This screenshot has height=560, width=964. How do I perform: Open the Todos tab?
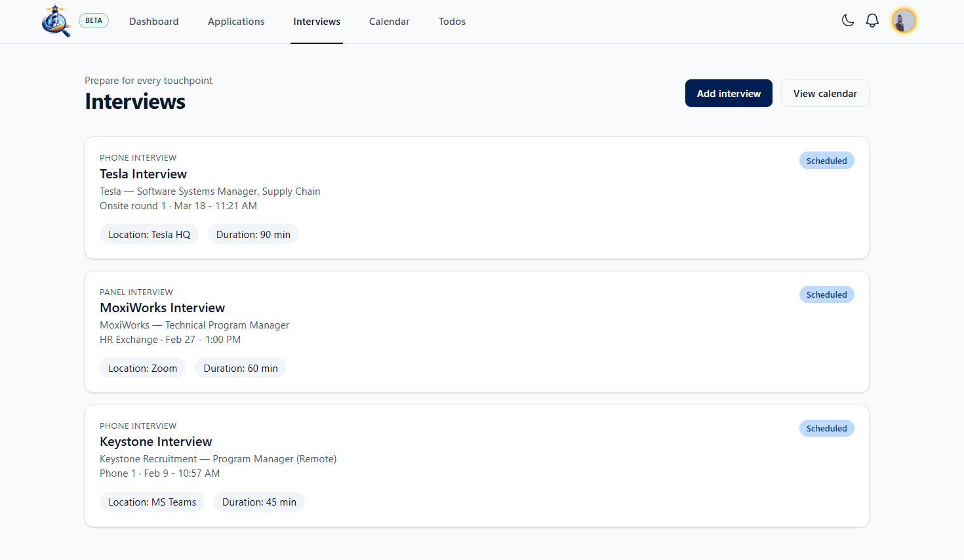click(452, 22)
